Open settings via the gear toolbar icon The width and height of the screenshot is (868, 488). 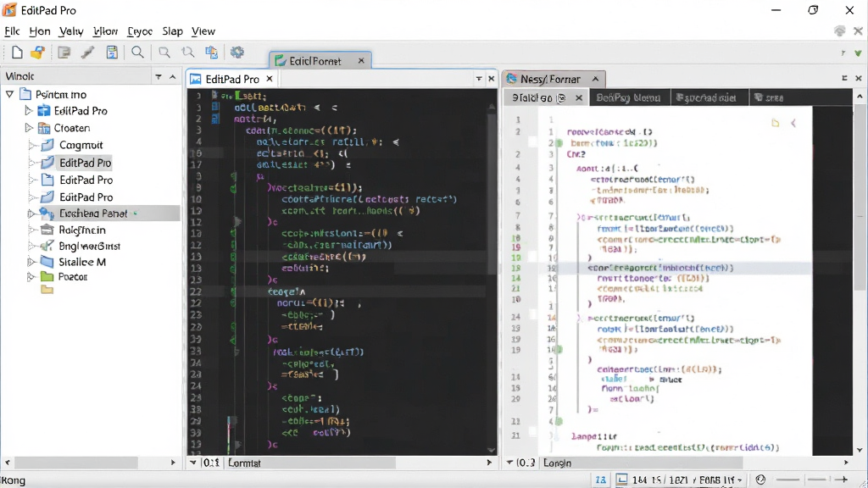click(x=237, y=53)
